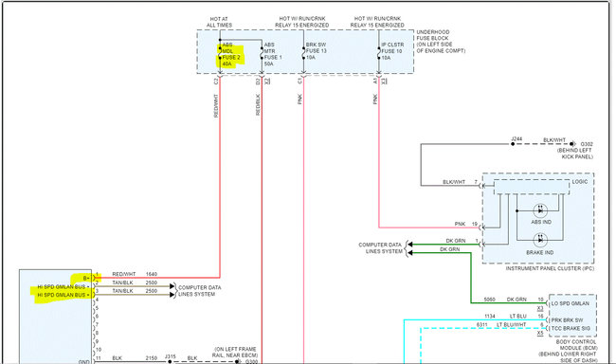This screenshot has width=616, height=364.
Task: Click pin number 16 on the BCM
Action: pyautogui.click(x=540, y=316)
